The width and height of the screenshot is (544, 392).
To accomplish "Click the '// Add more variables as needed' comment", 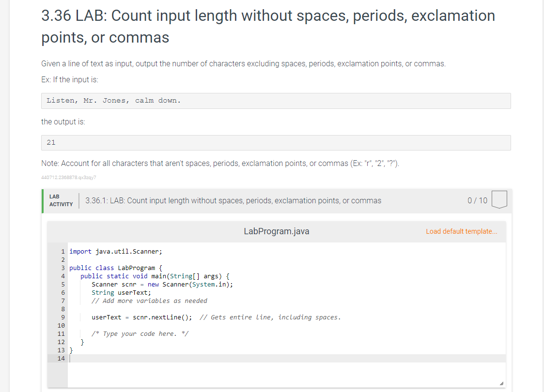I will (149, 301).
